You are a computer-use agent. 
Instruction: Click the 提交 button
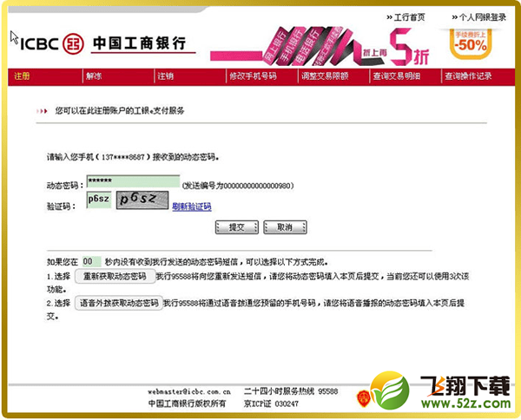click(236, 227)
